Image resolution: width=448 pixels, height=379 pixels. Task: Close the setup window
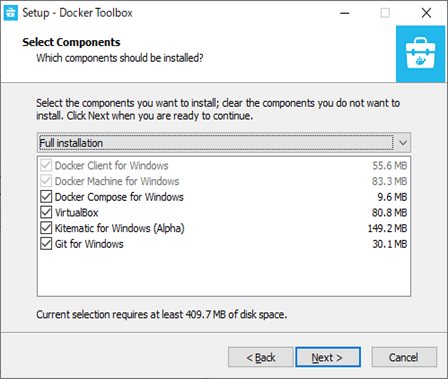tap(426, 13)
